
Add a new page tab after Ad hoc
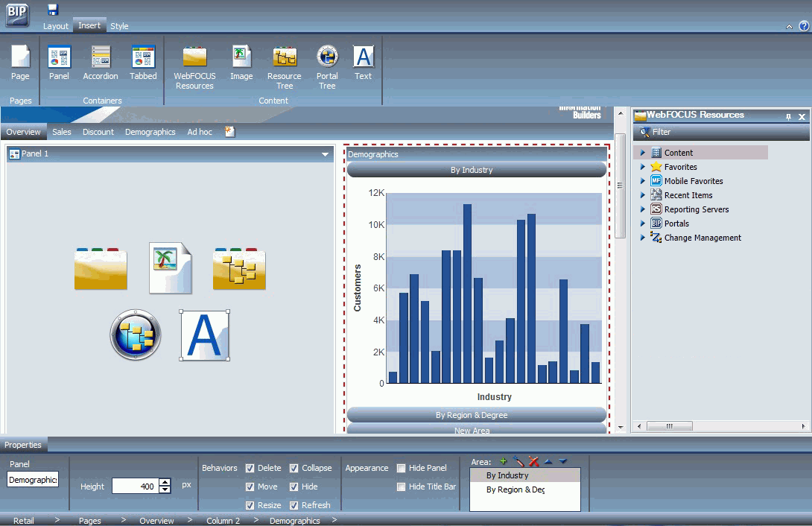point(229,131)
